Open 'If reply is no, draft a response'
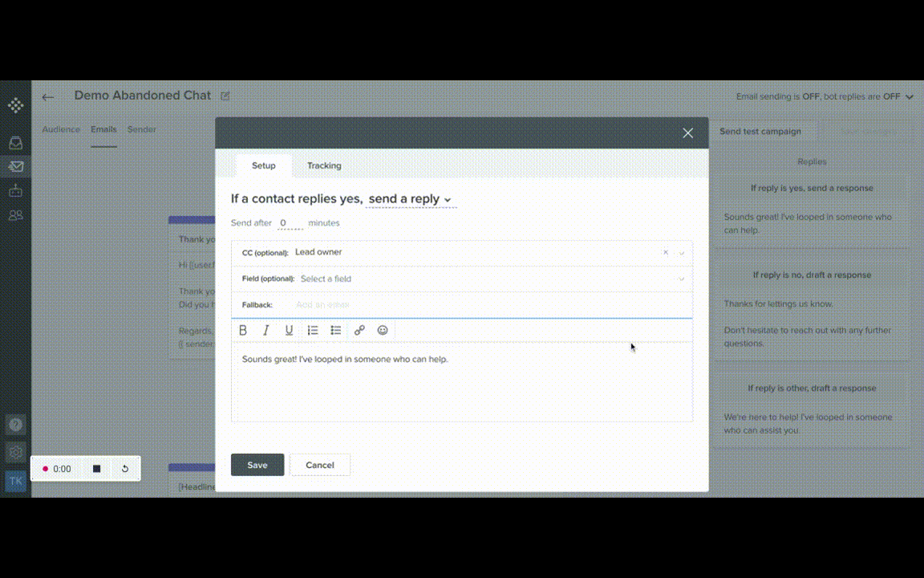 click(x=812, y=275)
